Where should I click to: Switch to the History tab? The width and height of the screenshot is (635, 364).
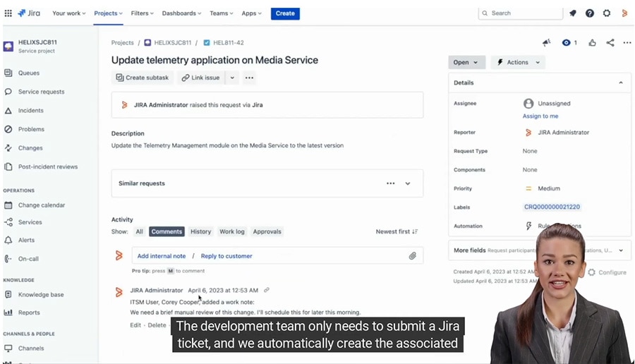(x=200, y=231)
